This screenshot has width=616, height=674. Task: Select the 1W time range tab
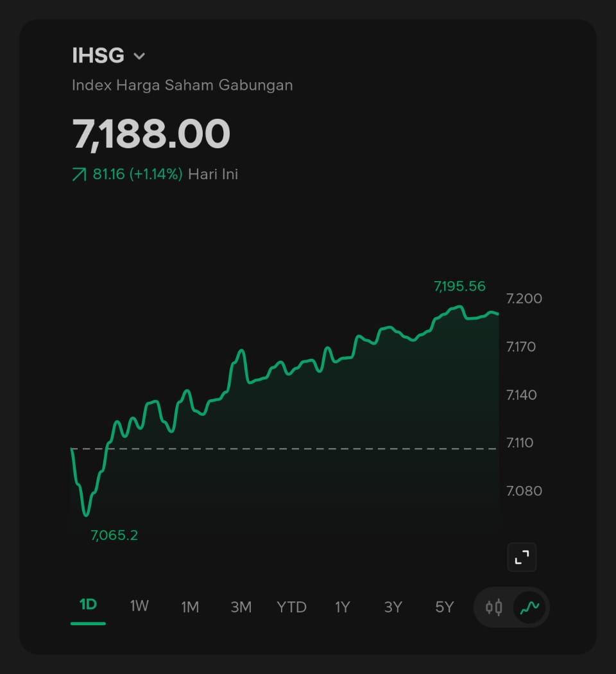(139, 606)
